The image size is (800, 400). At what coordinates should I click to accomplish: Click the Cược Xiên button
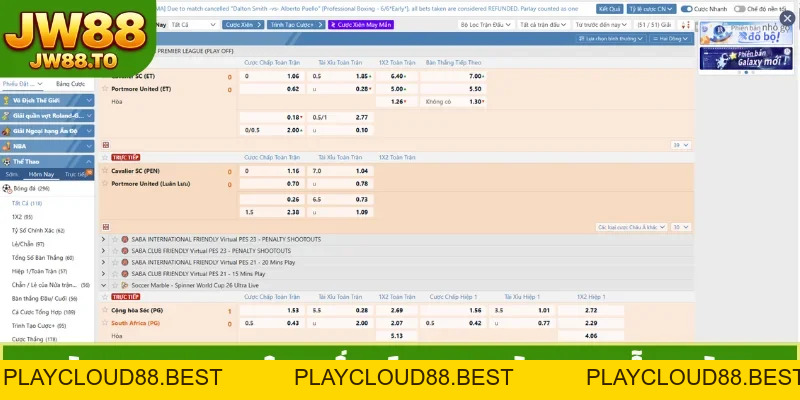(243, 24)
